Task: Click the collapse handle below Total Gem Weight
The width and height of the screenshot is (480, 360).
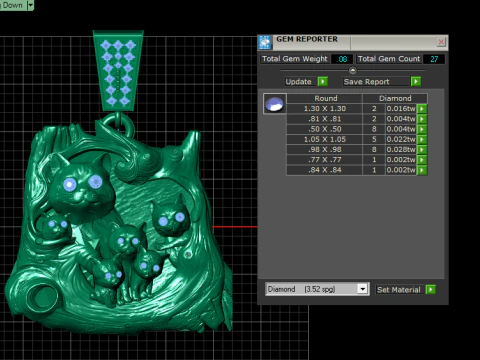Action: point(353,70)
